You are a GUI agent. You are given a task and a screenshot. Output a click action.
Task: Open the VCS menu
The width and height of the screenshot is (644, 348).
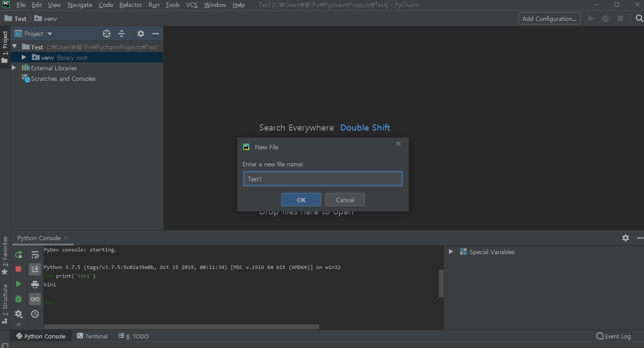pyautogui.click(x=192, y=5)
